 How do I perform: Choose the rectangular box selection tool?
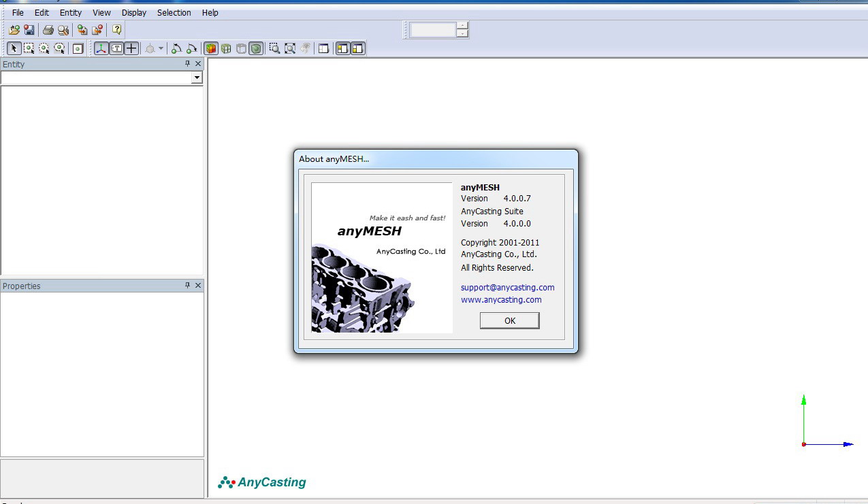pyautogui.click(x=29, y=48)
